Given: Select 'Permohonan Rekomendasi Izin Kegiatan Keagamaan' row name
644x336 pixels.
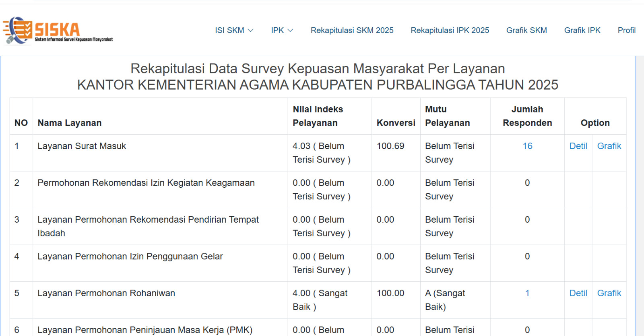Looking at the screenshot, I should point(146,183).
